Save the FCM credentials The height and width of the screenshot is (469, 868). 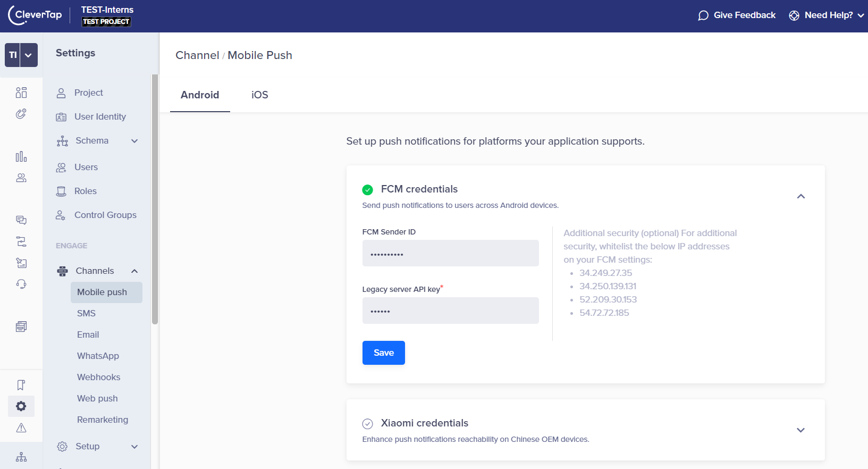[x=384, y=353]
